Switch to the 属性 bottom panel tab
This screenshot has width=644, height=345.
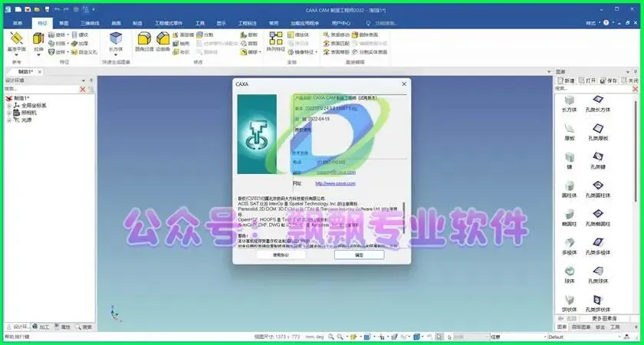click(62, 327)
